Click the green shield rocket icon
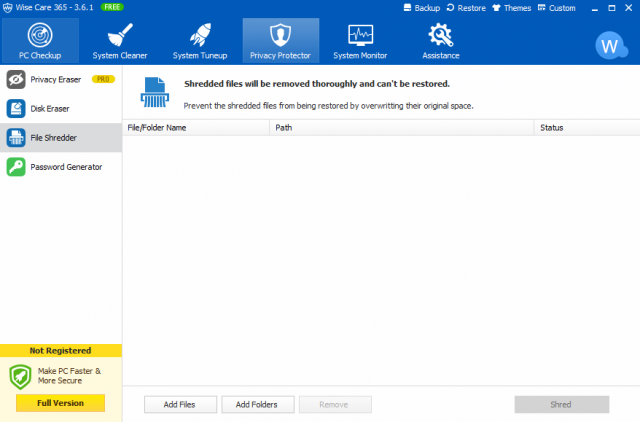 coord(20,377)
